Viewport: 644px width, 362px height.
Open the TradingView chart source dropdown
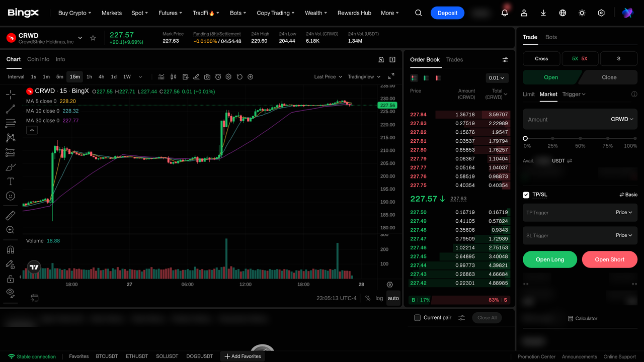pos(364,77)
